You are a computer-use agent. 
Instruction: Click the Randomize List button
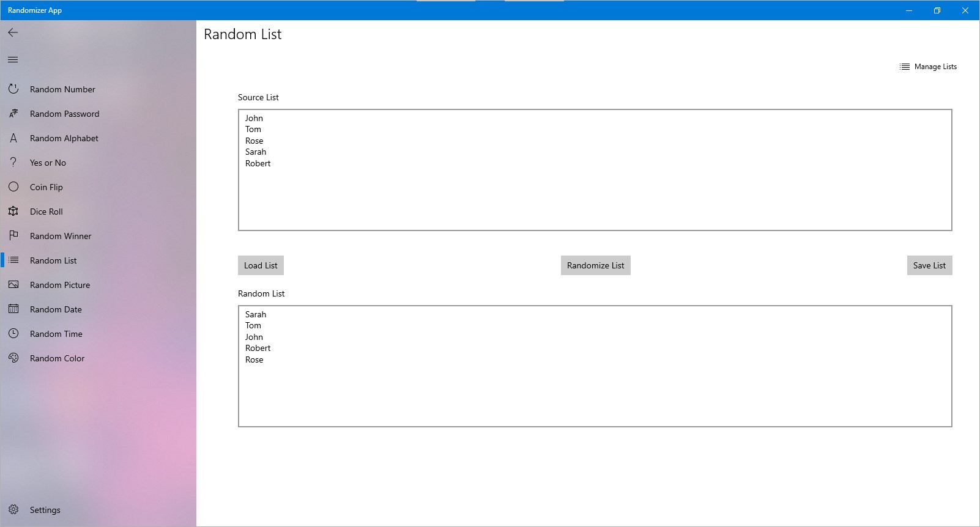pos(596,265)
